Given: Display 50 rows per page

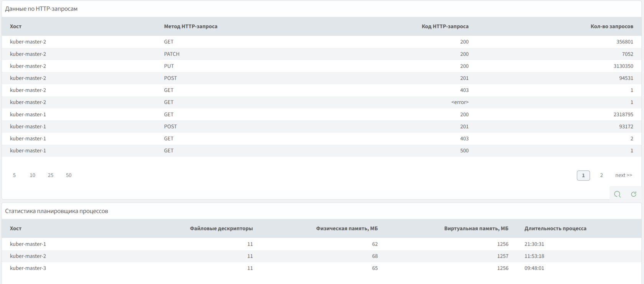Looking at the screenshot, I should pos(69,175).
